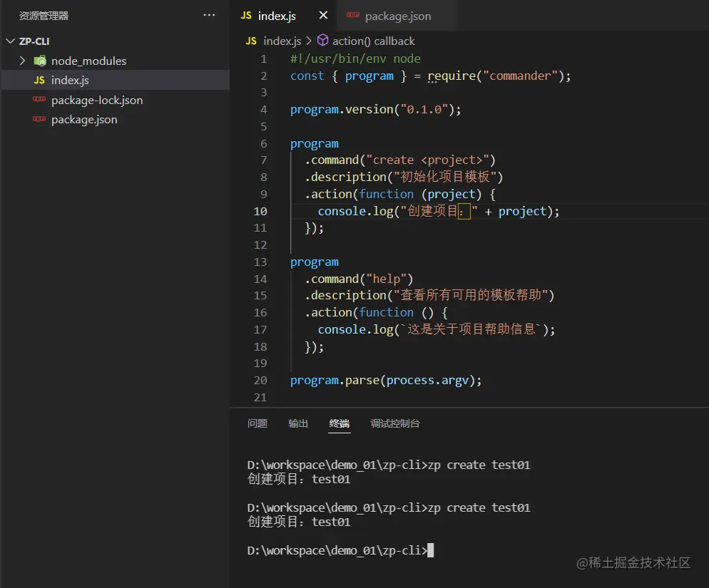Click npm icon beside package-lock.json
Viewport: 709px width, 588px height.
click(39, 99)
